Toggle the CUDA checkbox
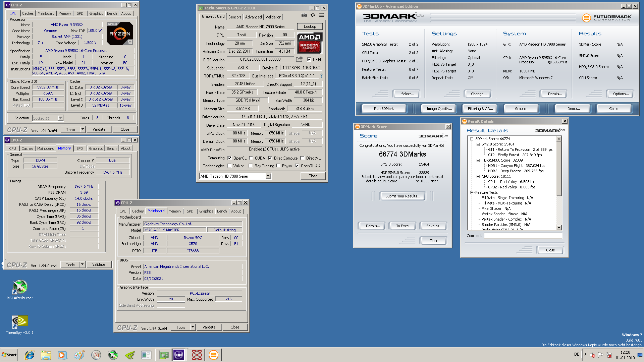This screenshot has height=362, width=644. point(251,158)
